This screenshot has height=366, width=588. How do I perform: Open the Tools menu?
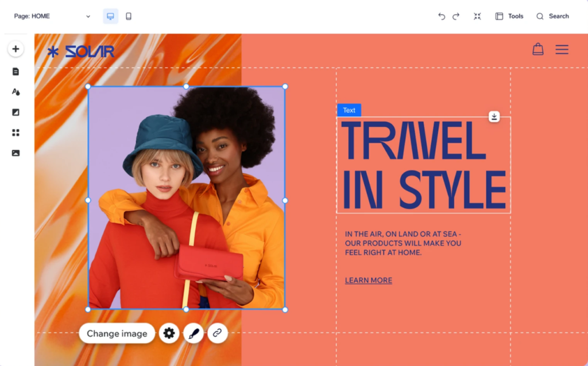click(x=509, y=17)
